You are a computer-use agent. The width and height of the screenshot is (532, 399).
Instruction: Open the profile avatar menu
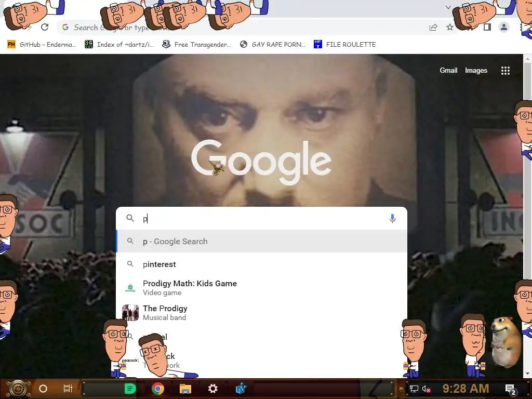tap(504, 27)
